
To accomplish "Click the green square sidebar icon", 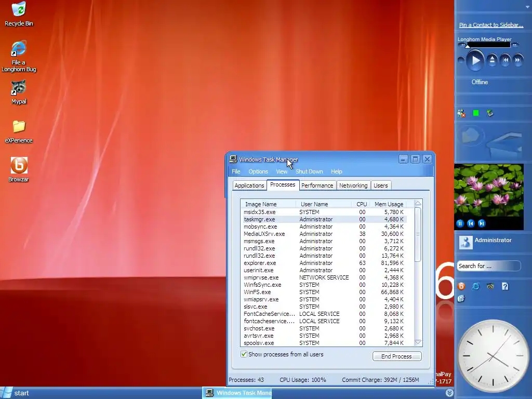I will (x=476, y=113).
